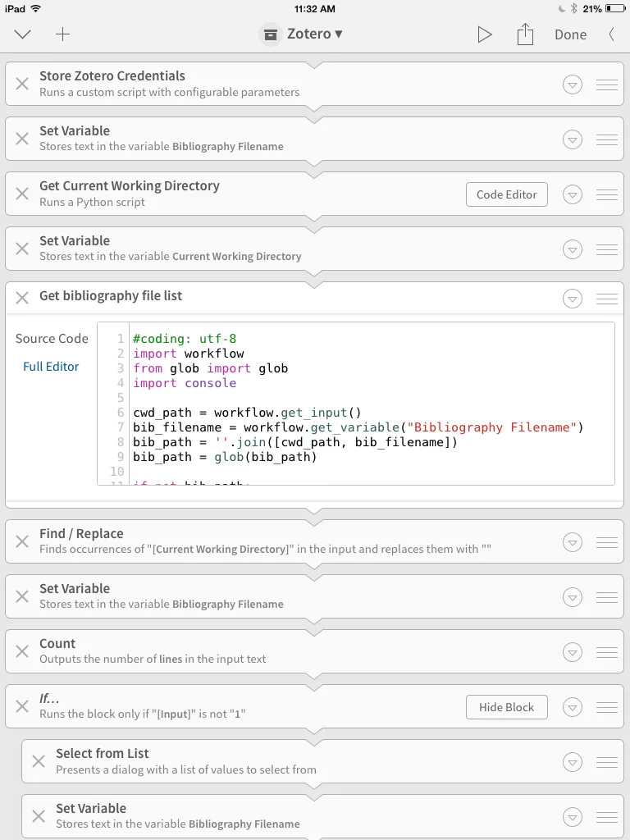The height and width of the screenshot is (840, 630).
Task: Collapse the editor with the top-left down chevron
Action: pyautogui.click(x=22, y=34)
